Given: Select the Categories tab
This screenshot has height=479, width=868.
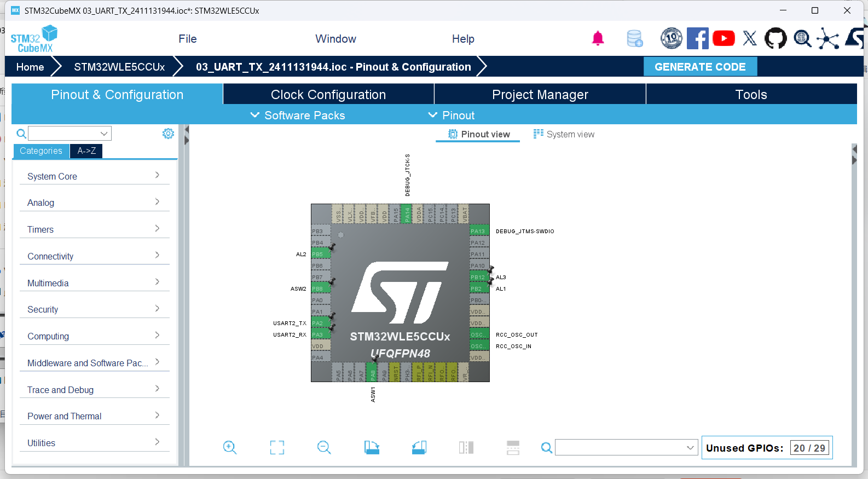Looking at the screenshot, I should [41, 151].
